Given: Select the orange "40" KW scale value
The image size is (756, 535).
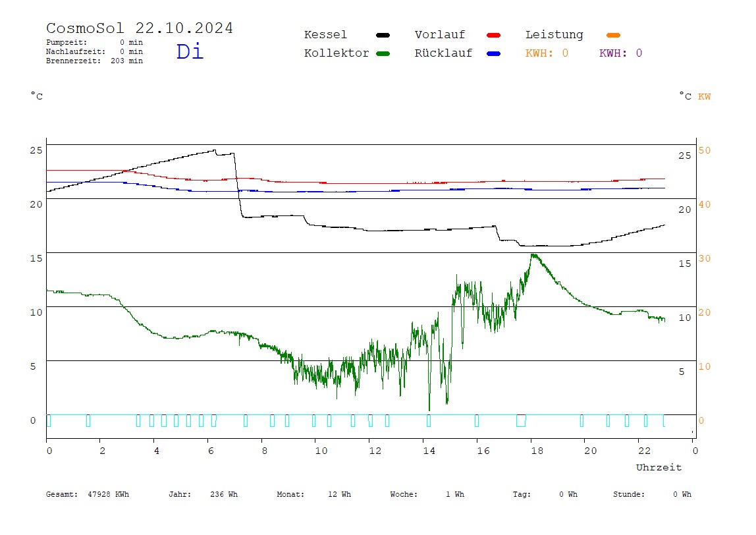Looking at the screenshot, I should [705, 204].
